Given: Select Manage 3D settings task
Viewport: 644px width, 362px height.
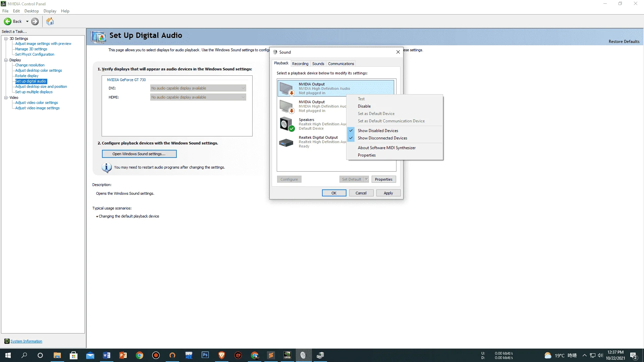Looking at the screenshot, I should 31,49.
